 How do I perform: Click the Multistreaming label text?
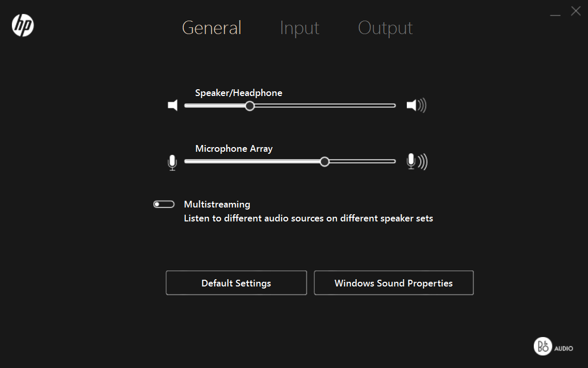(x=217, y=204)
